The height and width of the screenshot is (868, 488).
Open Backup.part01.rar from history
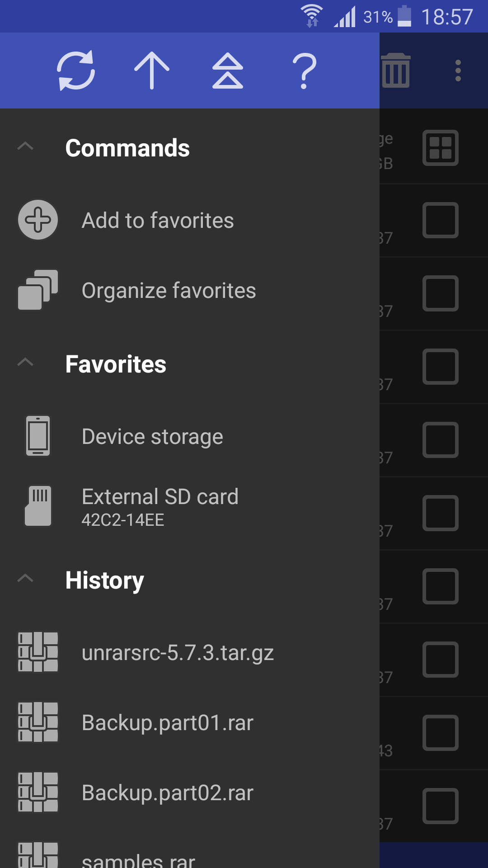pos(168,722)
